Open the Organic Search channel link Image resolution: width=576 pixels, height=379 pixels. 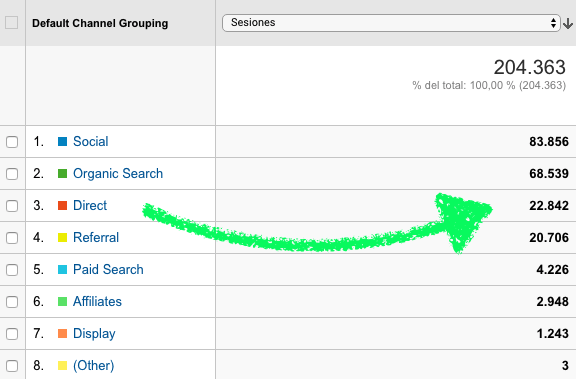coord(118,173)
